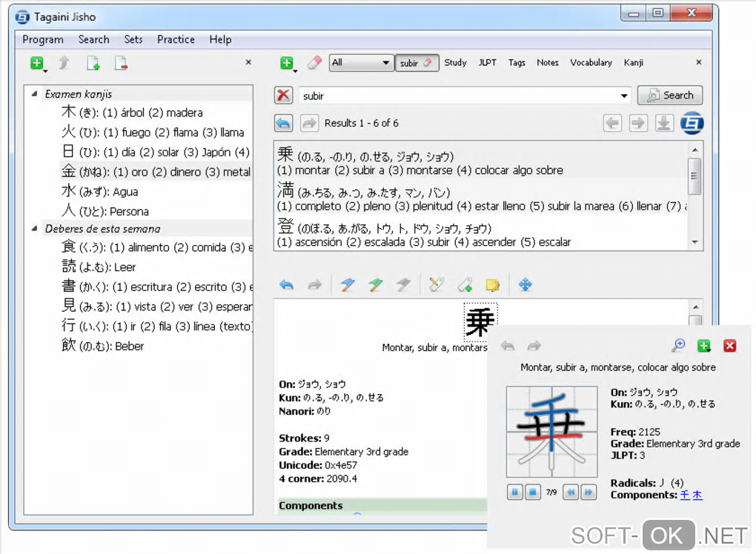This screenshot has height=554, width=756.
Task: Click the next results page arrow
Action: (638, 124)
